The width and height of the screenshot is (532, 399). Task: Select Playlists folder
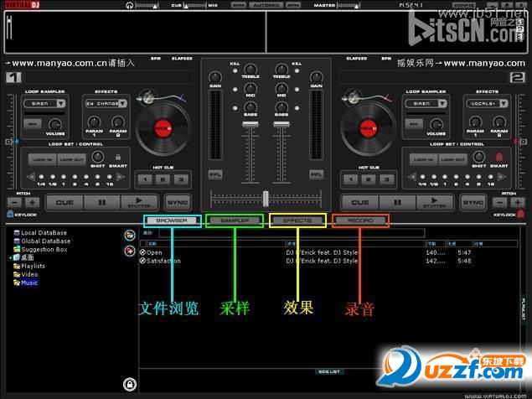[29, 266]
